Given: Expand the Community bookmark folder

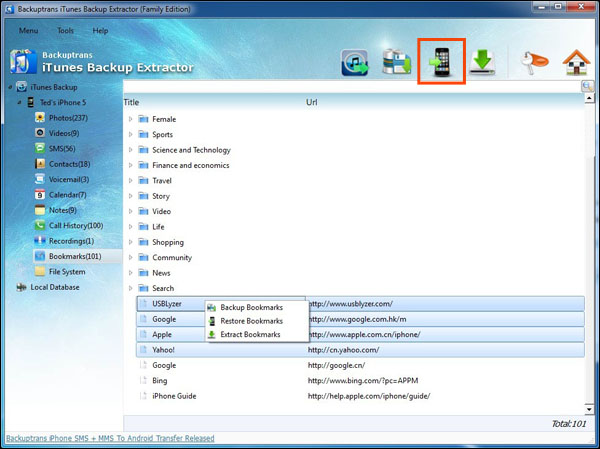Looking at the screenshot, I should click(x=130, y=257).
